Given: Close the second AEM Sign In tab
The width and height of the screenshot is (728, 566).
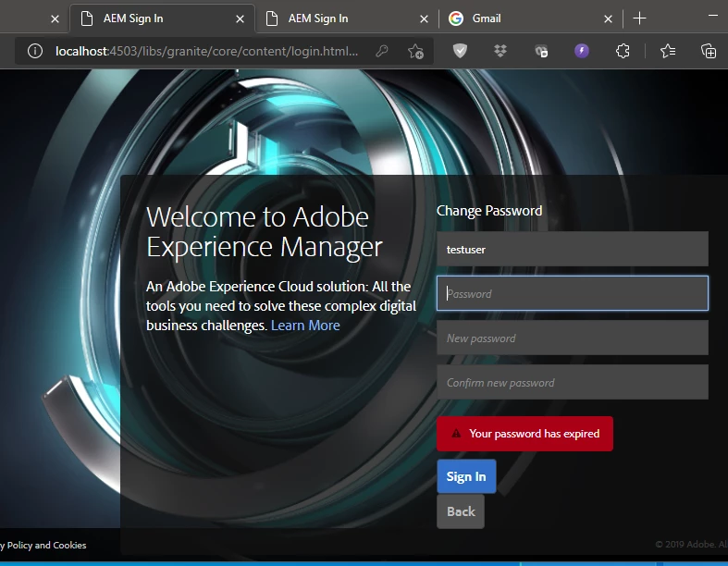Looking at the screenshot, I should tap(424, 19).
